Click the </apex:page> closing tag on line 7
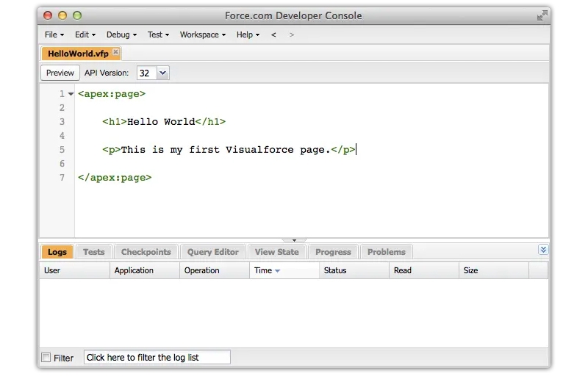The height and width of the screenshot is (379, 588). tap(115, 178)
